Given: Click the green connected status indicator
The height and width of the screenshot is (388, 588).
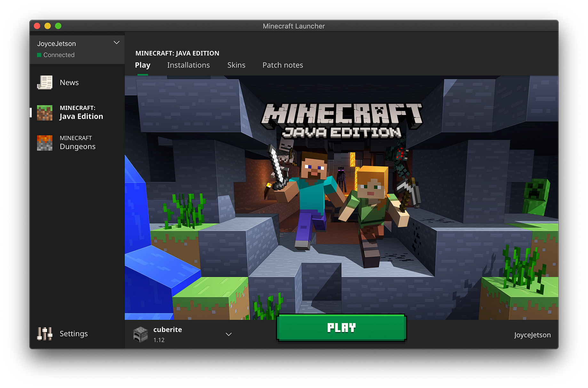Looking at the screenshot, I should coord(39,55).
